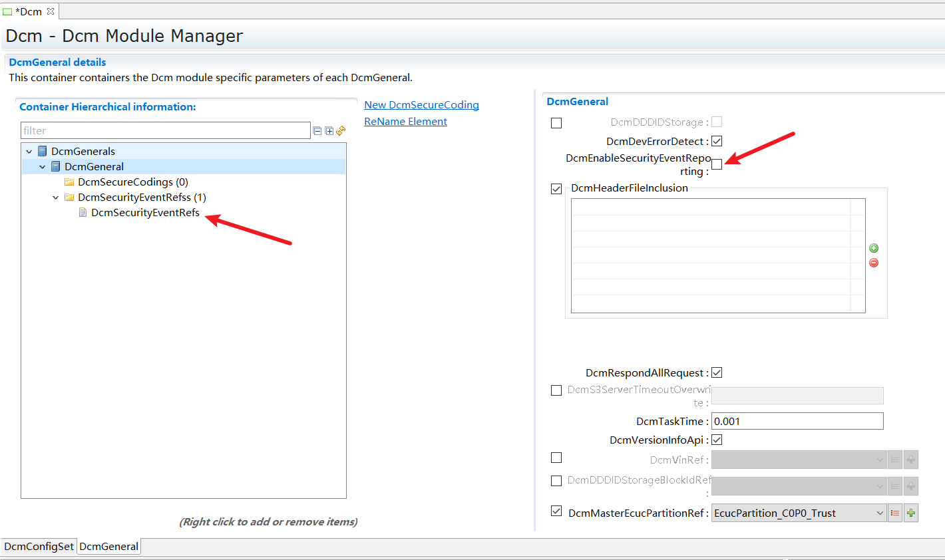
Task: Click the expand all tree icon
Action: [x=329, y=131]
